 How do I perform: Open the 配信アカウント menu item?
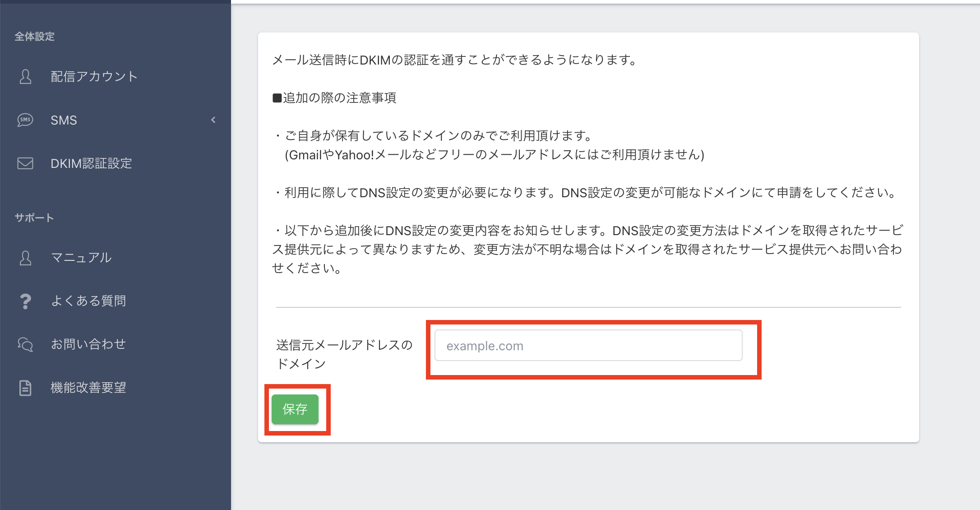94,77
